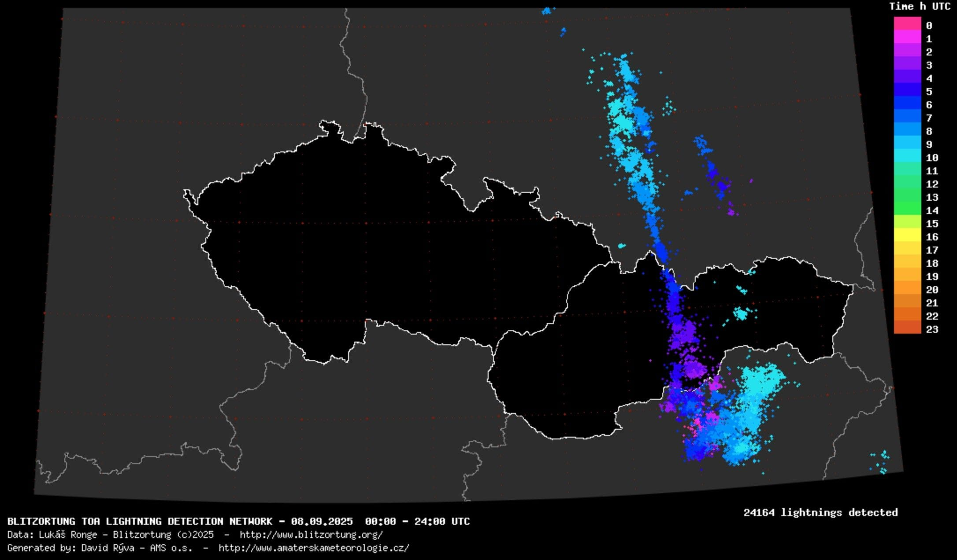This screenshot has height=560, width=957.
Task: Click the BLITZORTUNG TOA LIGHTNING DETECTION NETWORK title
Action: pos(139,521)
